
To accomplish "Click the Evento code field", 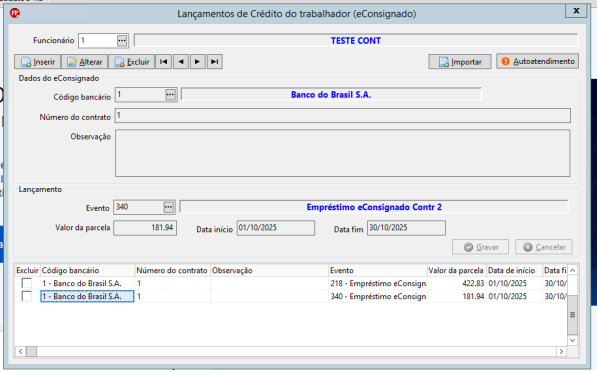I will (x=139, y=207).
